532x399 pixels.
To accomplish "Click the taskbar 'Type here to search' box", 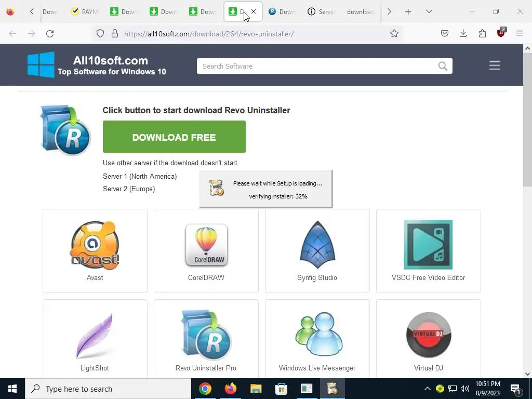I will click(108, 389).
